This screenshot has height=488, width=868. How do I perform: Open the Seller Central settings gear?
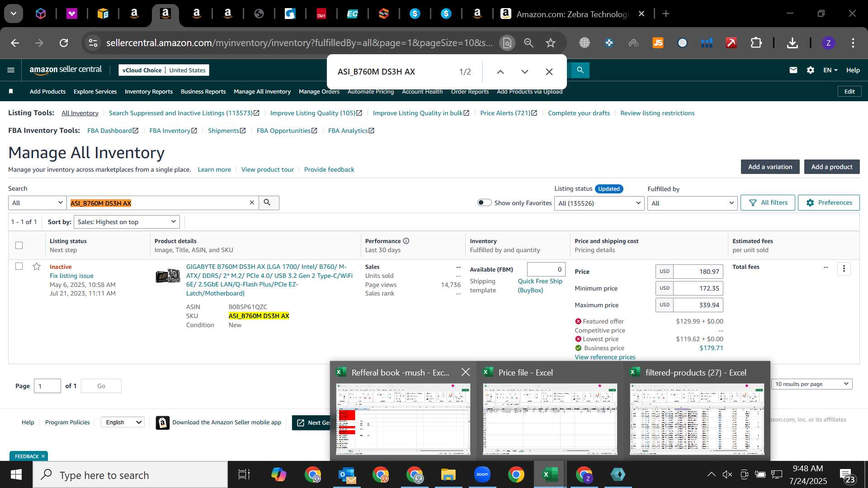811,70
